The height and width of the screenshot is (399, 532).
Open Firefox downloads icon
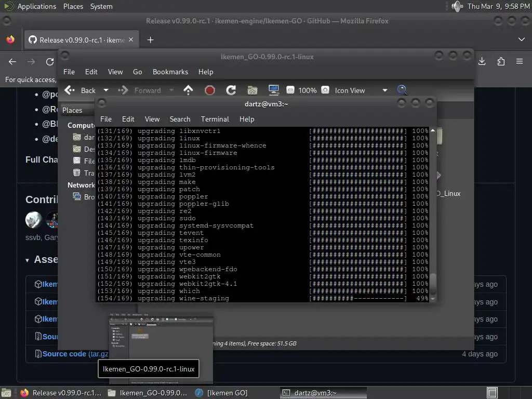pos(482,61)
